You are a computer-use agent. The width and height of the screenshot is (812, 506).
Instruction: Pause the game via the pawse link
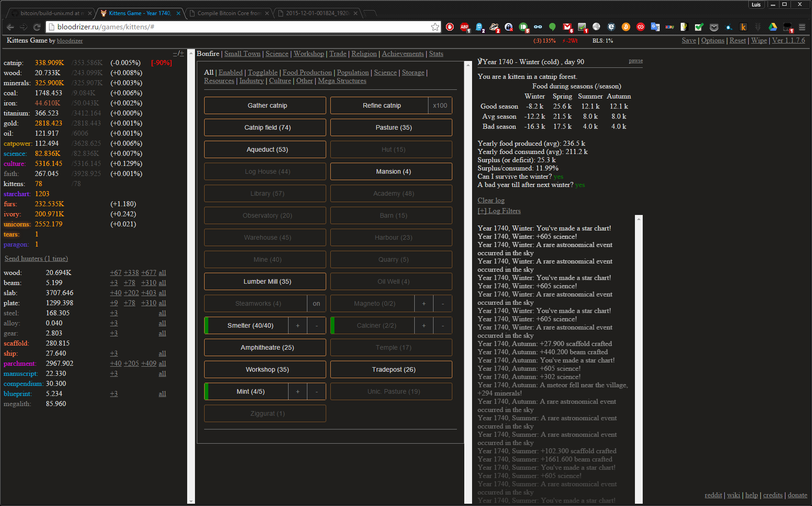[x=635, y=60]
